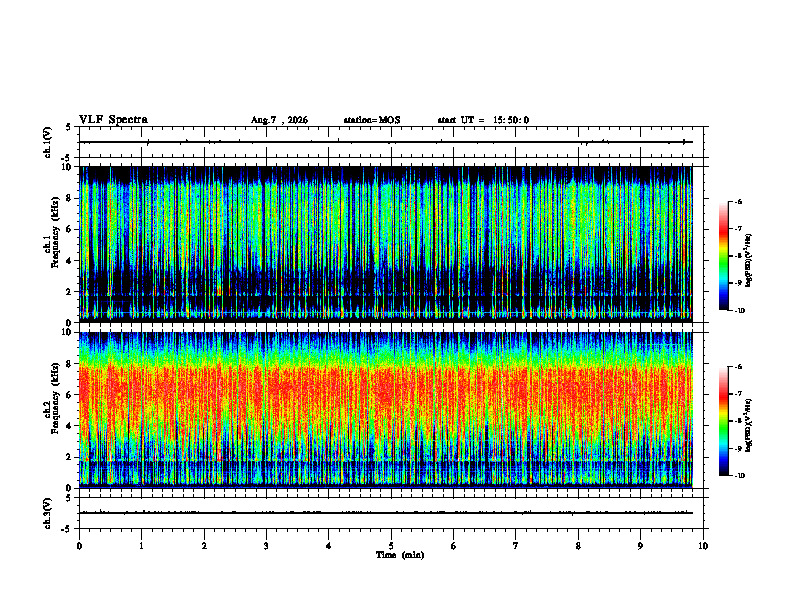Click the "ch.3(V)" axis label
The height and width of the screenshot is (612, 792).
coord(47,513)
